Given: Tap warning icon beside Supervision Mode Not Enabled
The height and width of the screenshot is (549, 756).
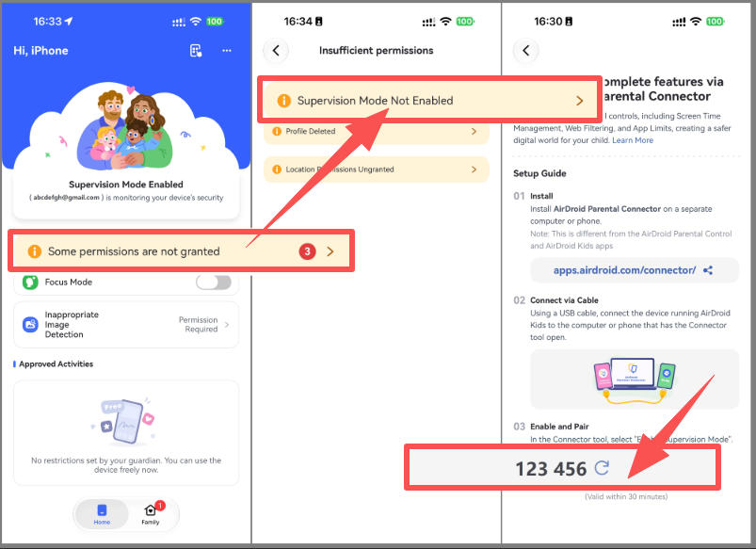Looking at the screenshot, I should click(284, 101).
